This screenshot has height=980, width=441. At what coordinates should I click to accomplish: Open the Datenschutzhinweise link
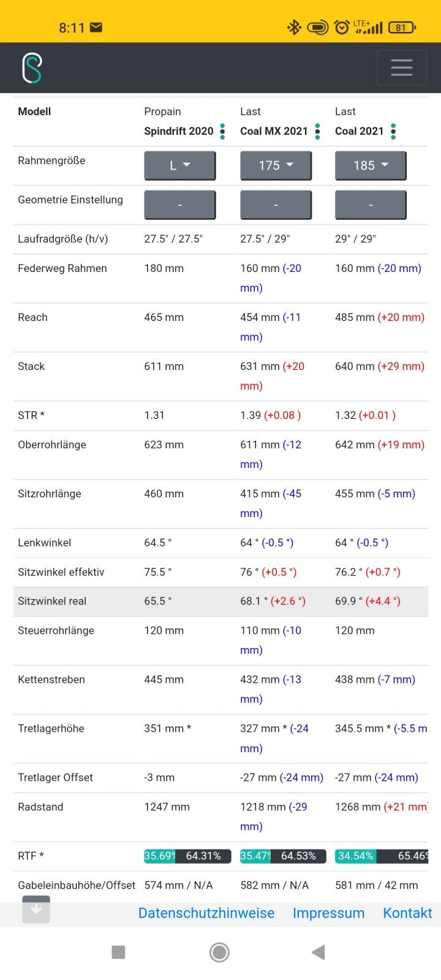(x=206, y=913)
